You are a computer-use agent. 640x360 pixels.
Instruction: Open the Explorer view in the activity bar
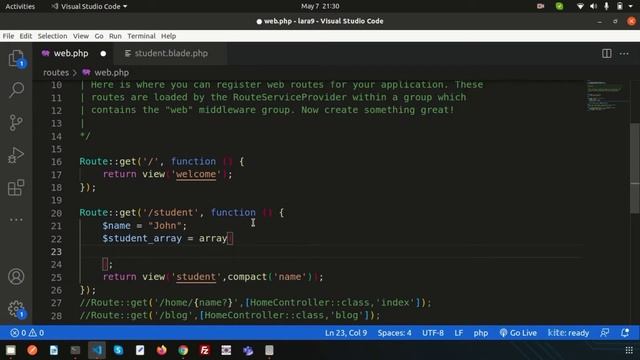[16, 58]
